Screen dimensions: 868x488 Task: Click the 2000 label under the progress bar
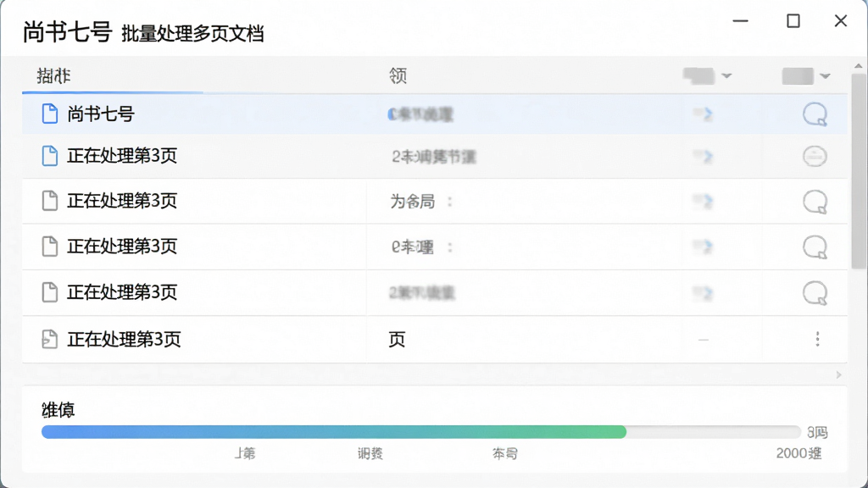tap(798, 453)
